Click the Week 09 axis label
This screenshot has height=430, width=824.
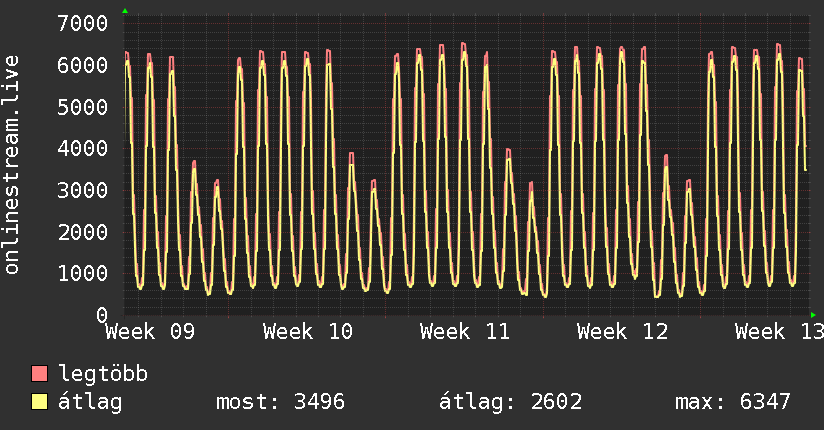pyautogui.click(x=150, y=331)
